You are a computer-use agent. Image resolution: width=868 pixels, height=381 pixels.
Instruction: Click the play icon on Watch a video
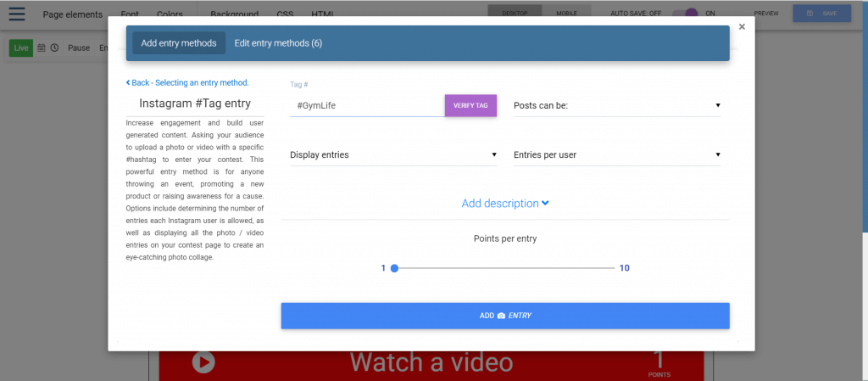click(x=203, y=362)
